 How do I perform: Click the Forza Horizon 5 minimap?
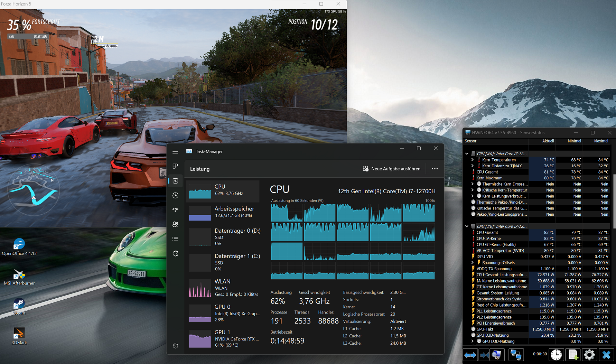[34, 190]
